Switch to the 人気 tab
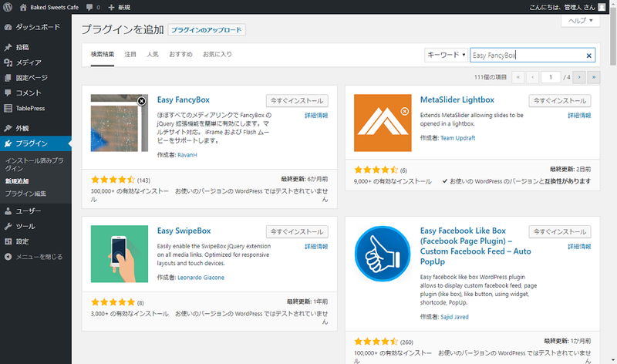 point(153,55)
